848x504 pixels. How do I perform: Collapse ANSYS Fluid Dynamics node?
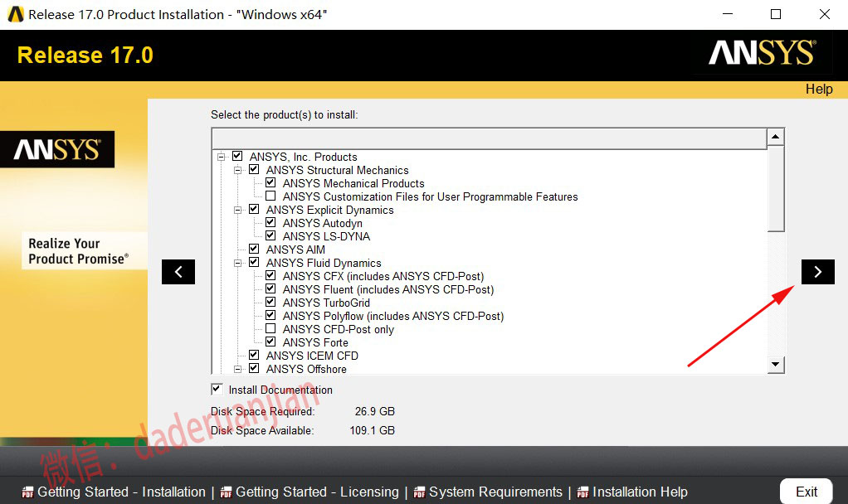coord(237,263)
